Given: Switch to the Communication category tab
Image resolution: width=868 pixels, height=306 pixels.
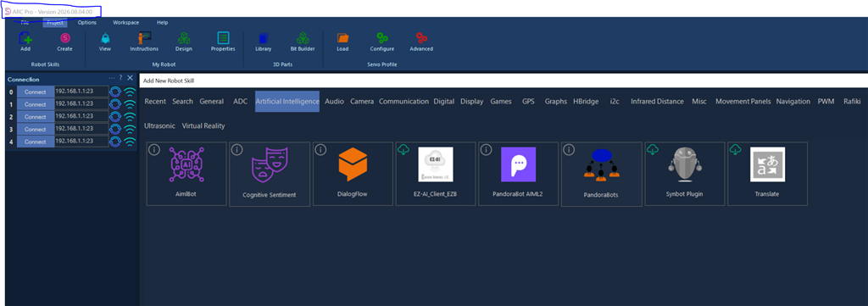Looking at the screenshot, I should click(404, 101).
